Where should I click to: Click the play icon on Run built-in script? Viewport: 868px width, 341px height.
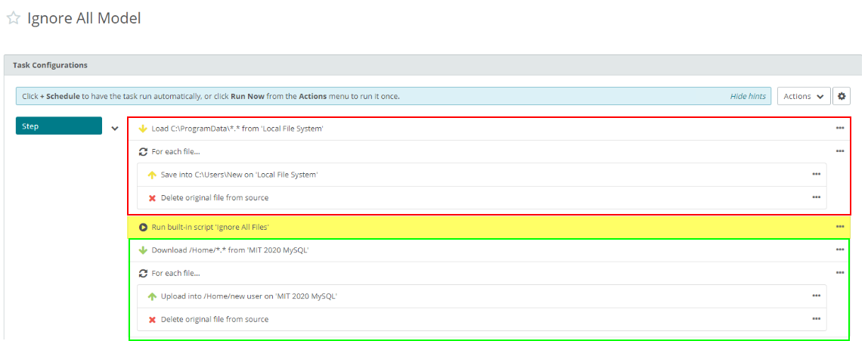143,227
